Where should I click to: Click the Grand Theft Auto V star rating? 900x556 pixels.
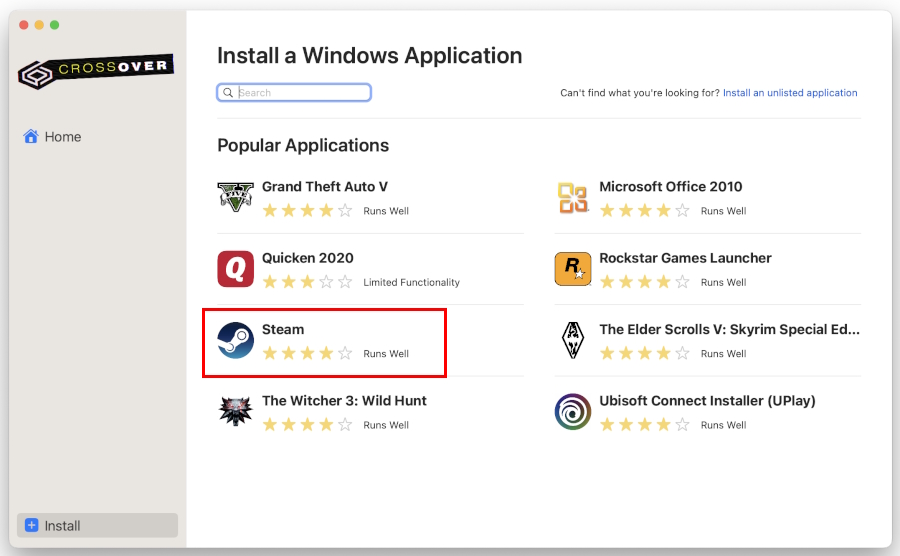point(307,211)
